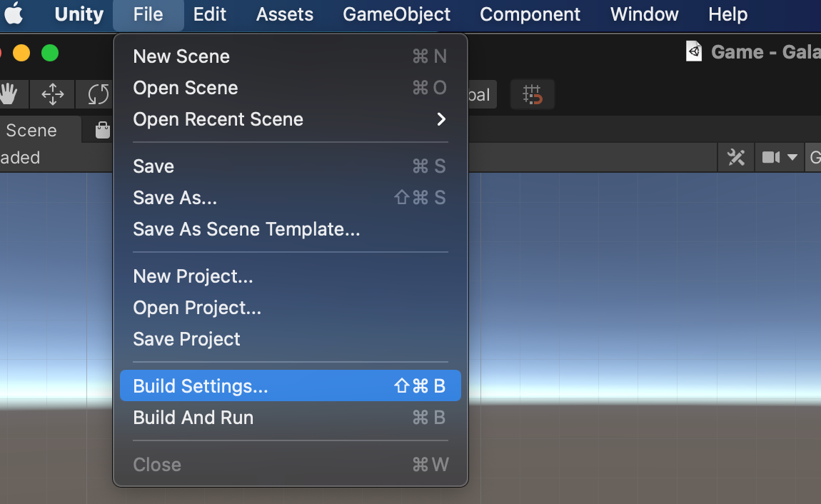This screenshot has height=504, width=821.
Task: Select Build And Run
Action: tap(193, 418)
